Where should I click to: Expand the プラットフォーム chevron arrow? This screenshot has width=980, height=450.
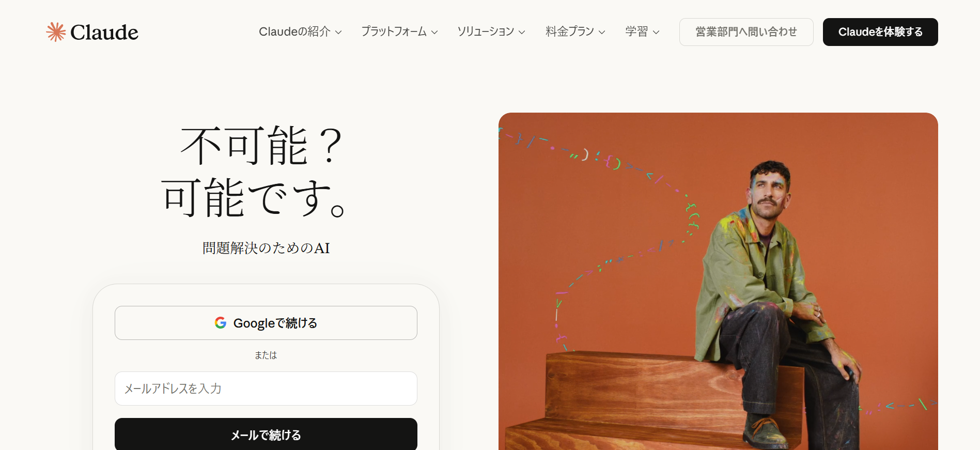(x=434, y=32)
